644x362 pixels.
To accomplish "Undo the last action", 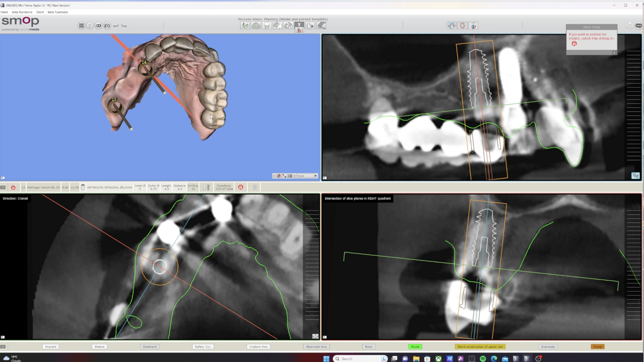I will tap(115, 25).
